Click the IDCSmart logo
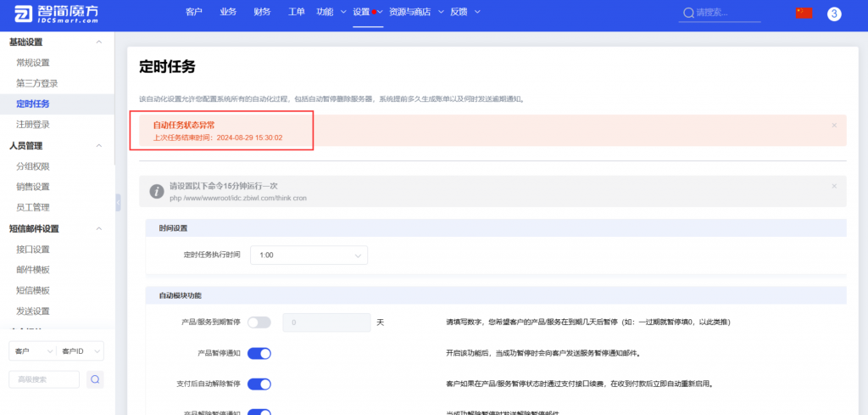 pyautogui.click(x=57, y=14)
